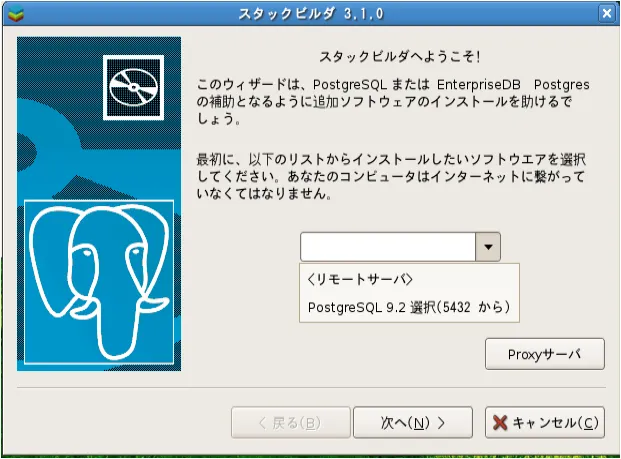The image size is (621, 459).
Task: Select <リモートサーバ> from the list
Action: click(360, 280)
